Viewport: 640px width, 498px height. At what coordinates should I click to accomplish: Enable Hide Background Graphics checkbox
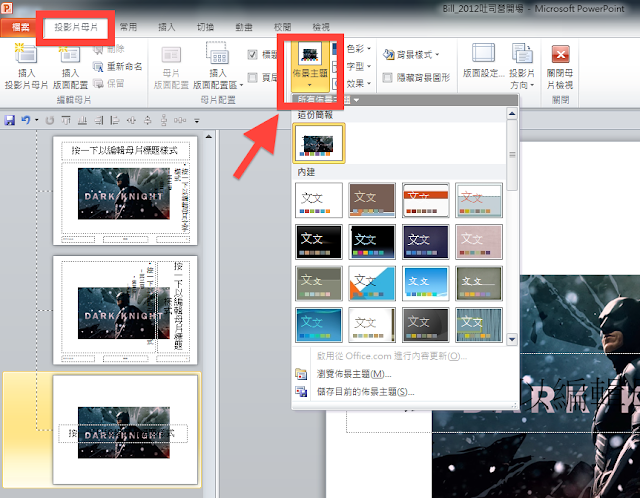point(387,78)
